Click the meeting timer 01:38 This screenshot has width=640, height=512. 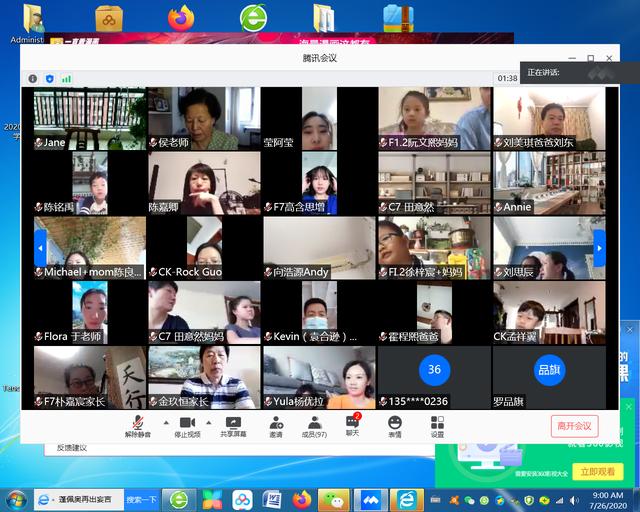[507, 78]
